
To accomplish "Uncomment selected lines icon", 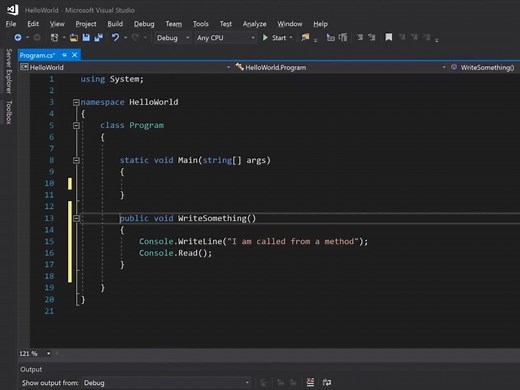I will (x=372, y=37).
